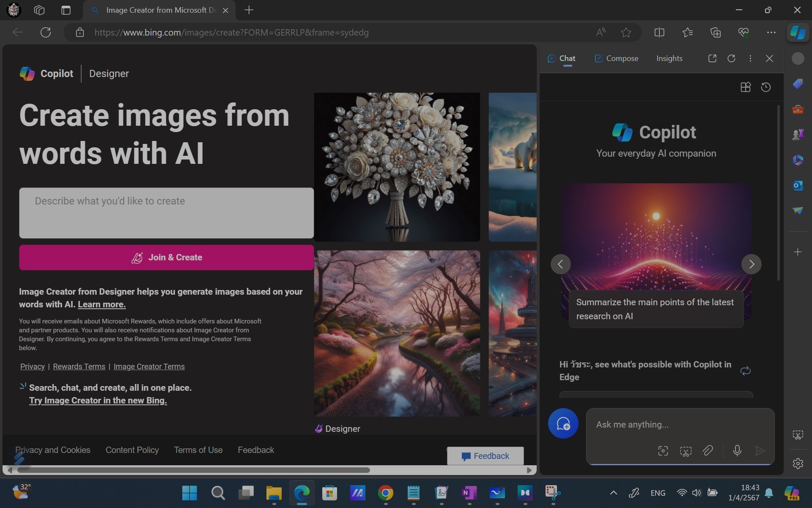Screen dimensions: 812x508
Task: Click the attach file paperclip icon
Action: click(x=708, y=451)
